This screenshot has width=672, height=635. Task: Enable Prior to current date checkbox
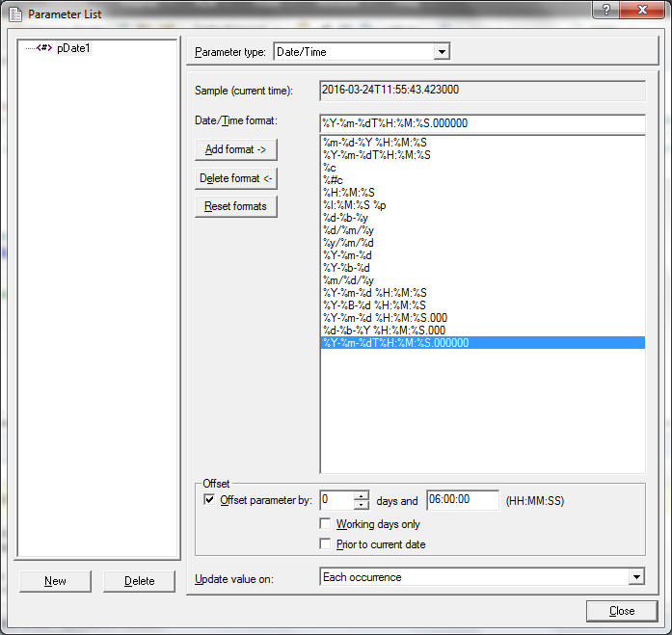(x=326, y=544)
